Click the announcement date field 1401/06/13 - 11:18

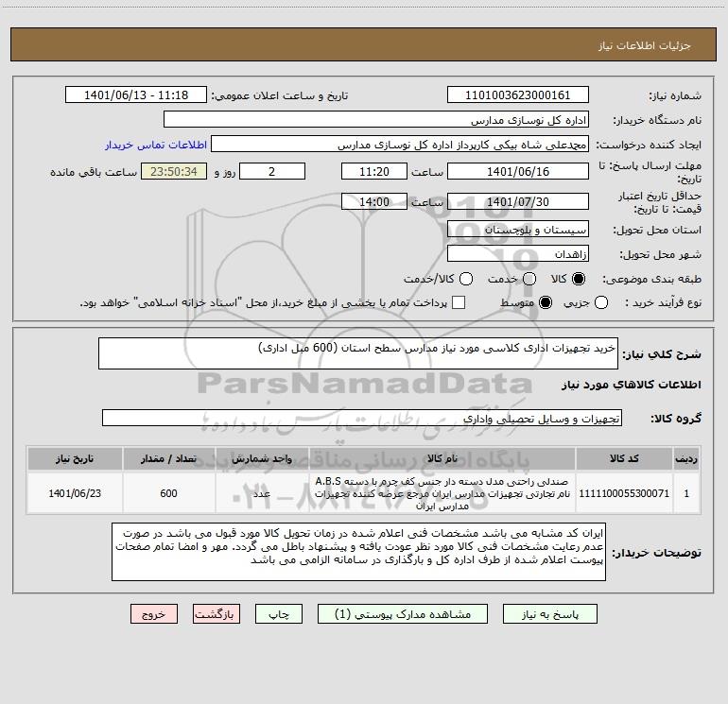click(136, 94)
